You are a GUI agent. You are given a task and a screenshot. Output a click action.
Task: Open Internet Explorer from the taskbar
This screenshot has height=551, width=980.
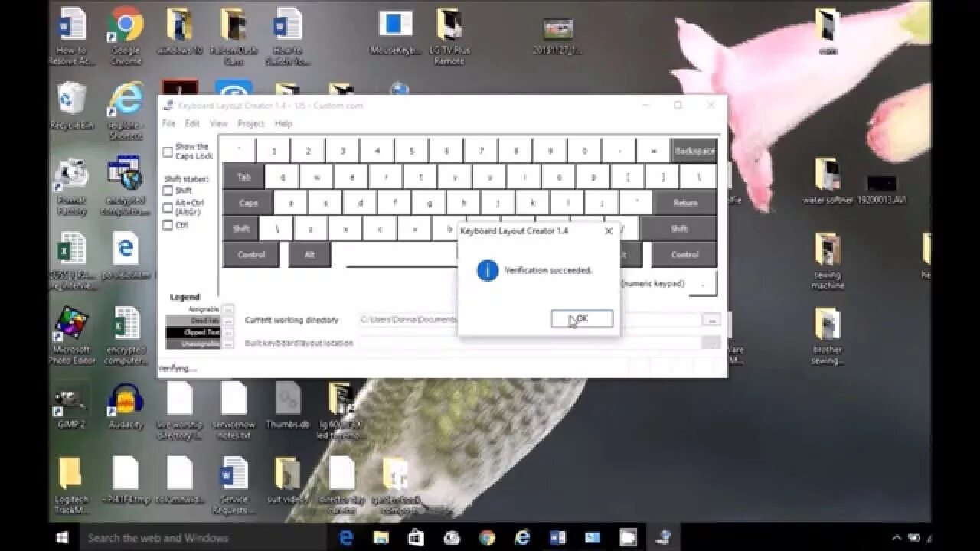[x=522, y=537]
